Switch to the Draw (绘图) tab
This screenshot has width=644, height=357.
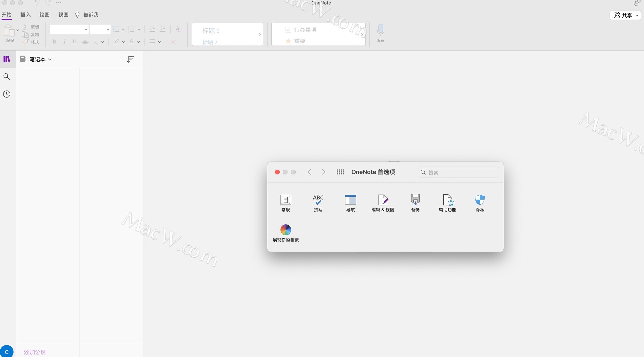[44, 15]
